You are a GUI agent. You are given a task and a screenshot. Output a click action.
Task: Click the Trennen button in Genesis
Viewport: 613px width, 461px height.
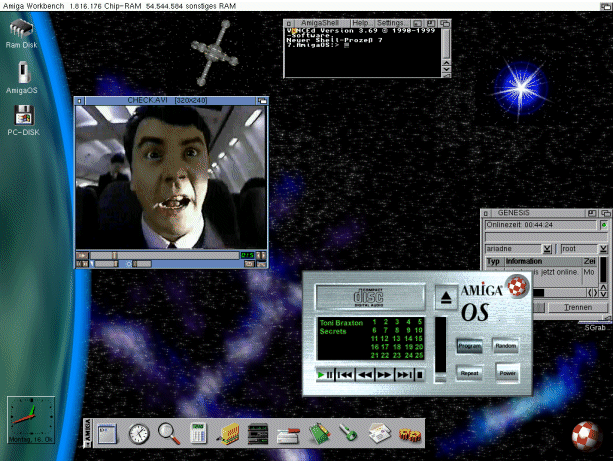point(578,307)
